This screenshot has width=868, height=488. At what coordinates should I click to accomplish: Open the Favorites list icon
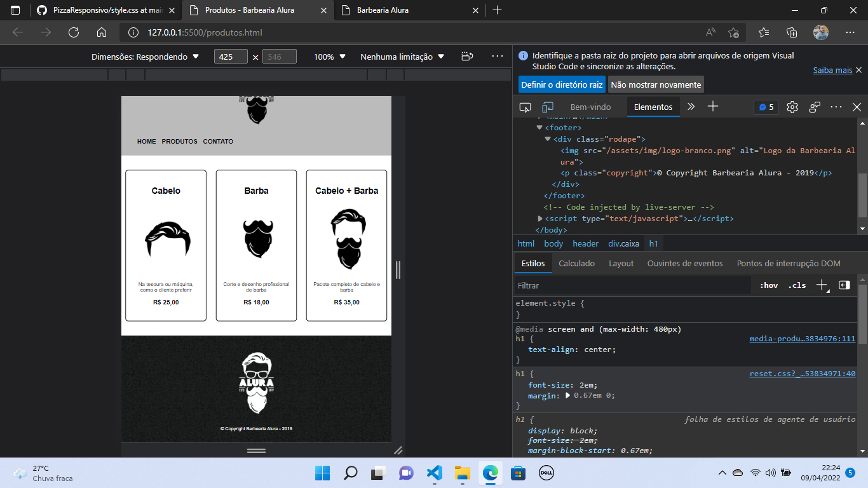coord(764,32)
